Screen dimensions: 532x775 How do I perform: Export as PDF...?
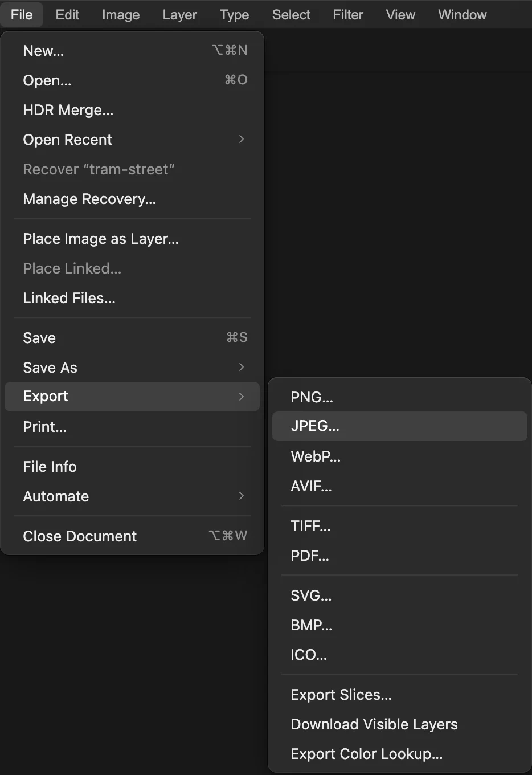(x=400, y=556)
